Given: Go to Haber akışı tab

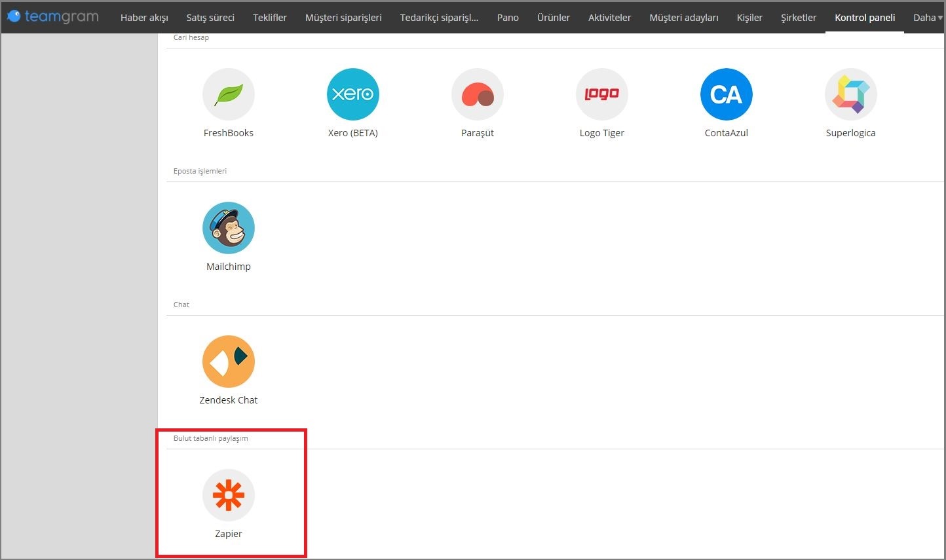Looking at the screenshot, I should tap(144, 18).
